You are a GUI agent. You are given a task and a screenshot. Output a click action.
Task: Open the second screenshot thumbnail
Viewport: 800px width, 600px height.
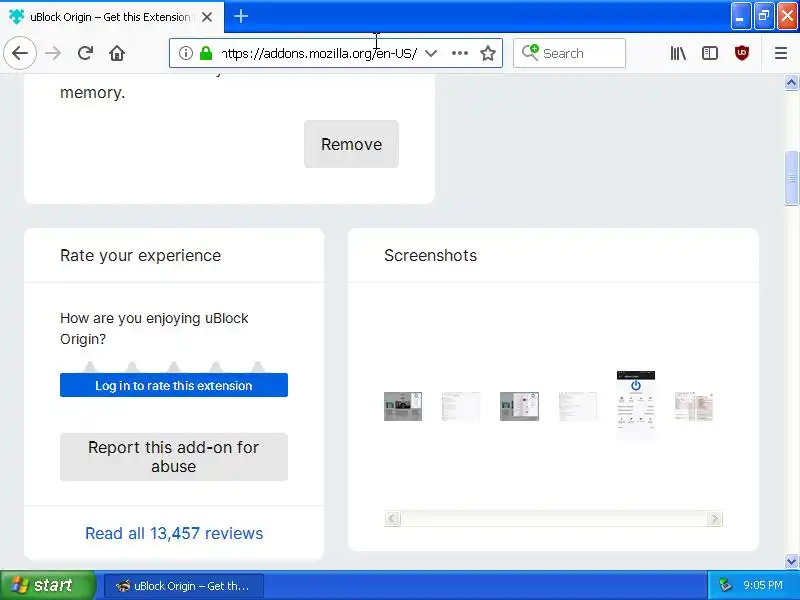coord(461,406)
